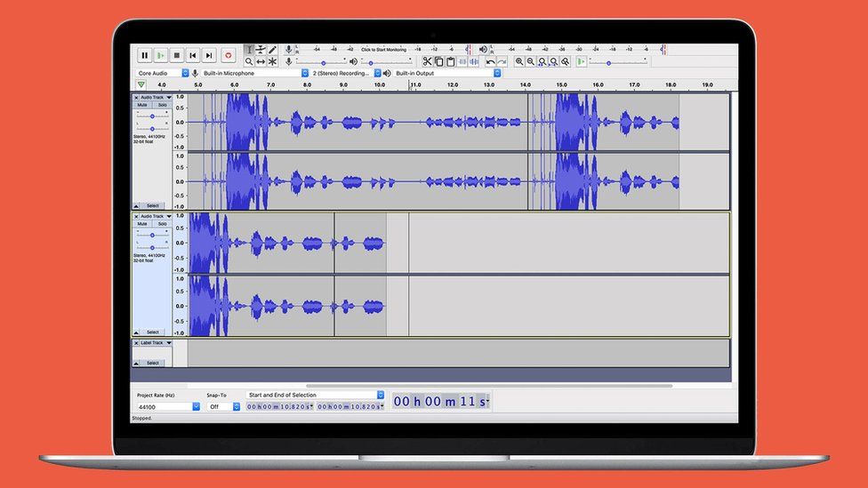
Task: Click Select button on first audio track
Action: click(153, 205)
